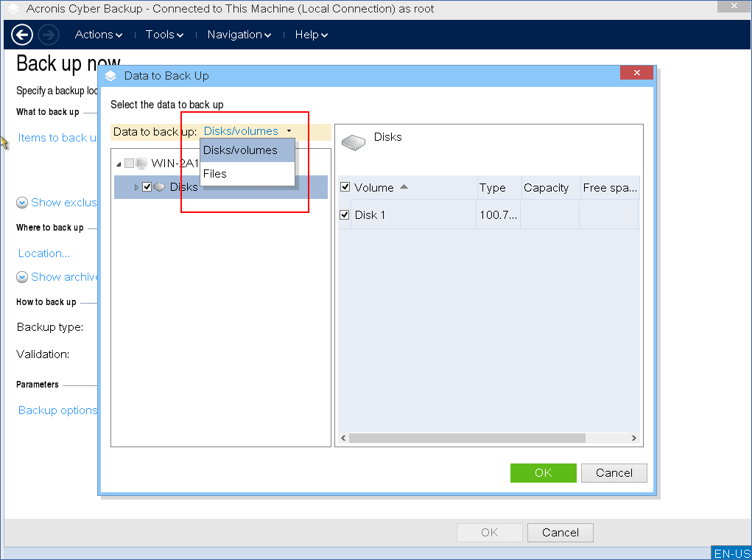Click the back navigation arrow icon
This screenshot has height=560, width=752.
(21, 35)
